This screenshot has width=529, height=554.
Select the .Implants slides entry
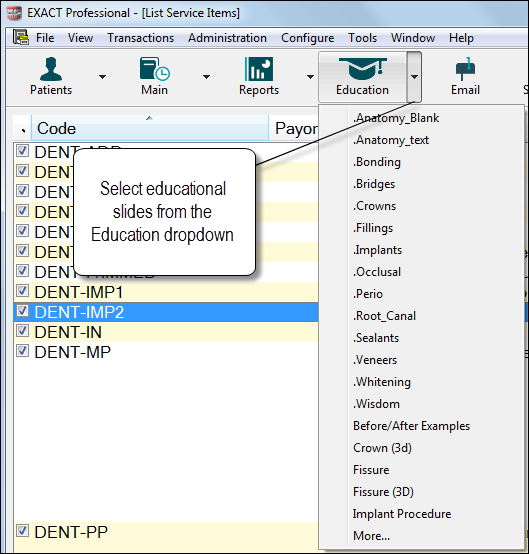pyautogui.click(x=377, y=250)
